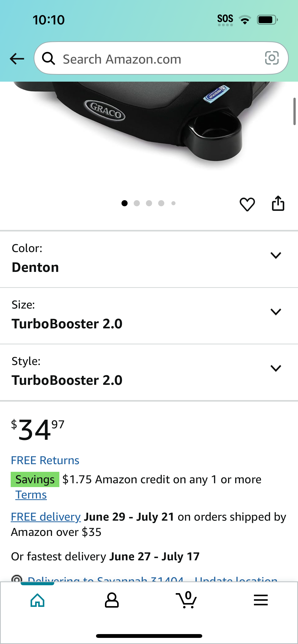This screenshot has height=644, width=298.
Task: Select the fourth image carousel dot
Action: (161, 203)
